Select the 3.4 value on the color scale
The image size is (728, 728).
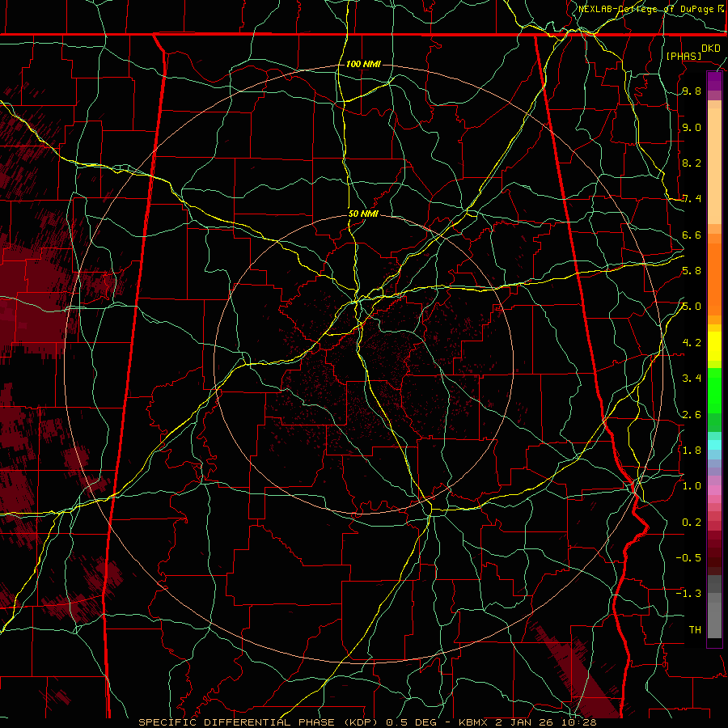692,379
